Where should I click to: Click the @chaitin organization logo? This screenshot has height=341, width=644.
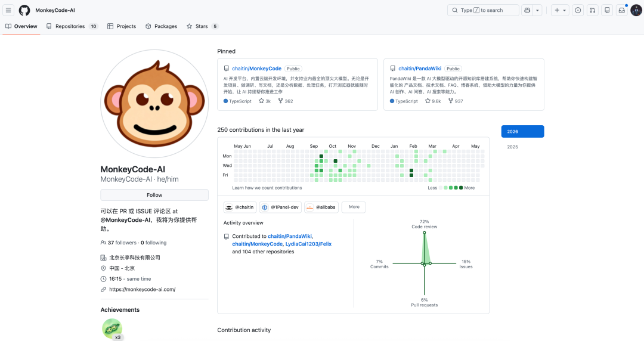click(x=229, y=207)
